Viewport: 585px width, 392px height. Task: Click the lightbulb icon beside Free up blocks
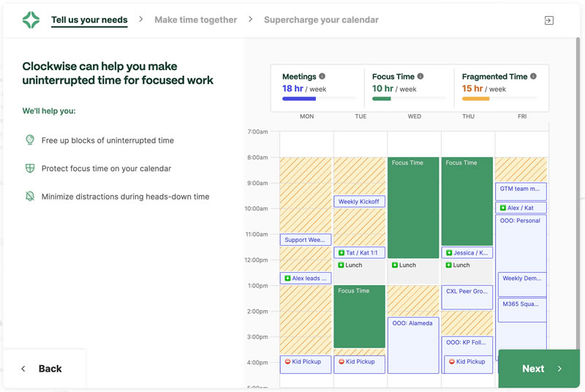(30, 140)
